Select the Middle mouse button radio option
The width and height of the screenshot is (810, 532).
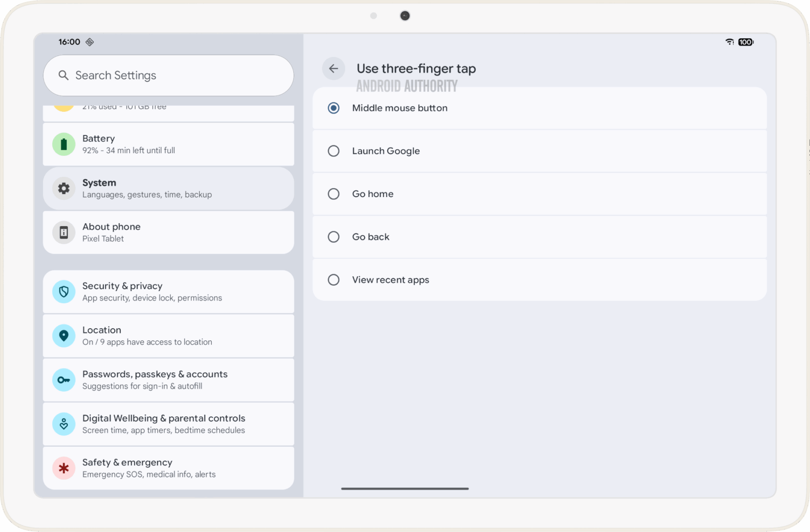click(334, 108)
